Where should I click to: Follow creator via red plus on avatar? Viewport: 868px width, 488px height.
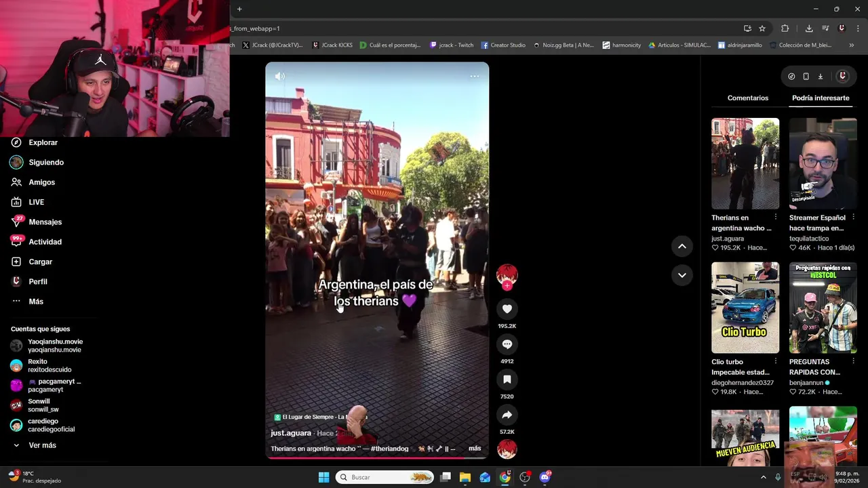coord(507,286)
